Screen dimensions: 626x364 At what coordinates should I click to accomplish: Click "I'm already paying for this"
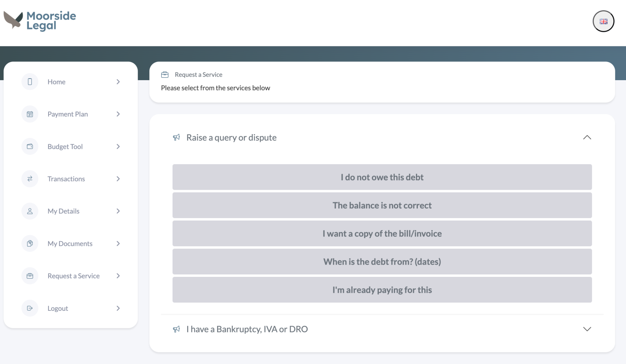click(382, 290)
